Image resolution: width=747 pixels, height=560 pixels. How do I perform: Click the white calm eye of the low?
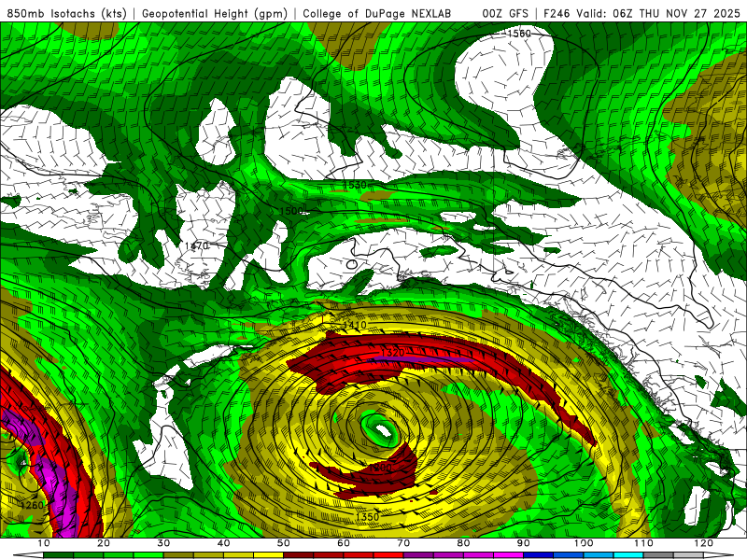pos(384,430)
